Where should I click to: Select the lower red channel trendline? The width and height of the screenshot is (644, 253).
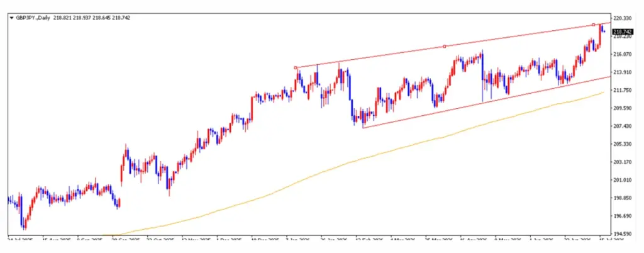[x=487, y=102]
